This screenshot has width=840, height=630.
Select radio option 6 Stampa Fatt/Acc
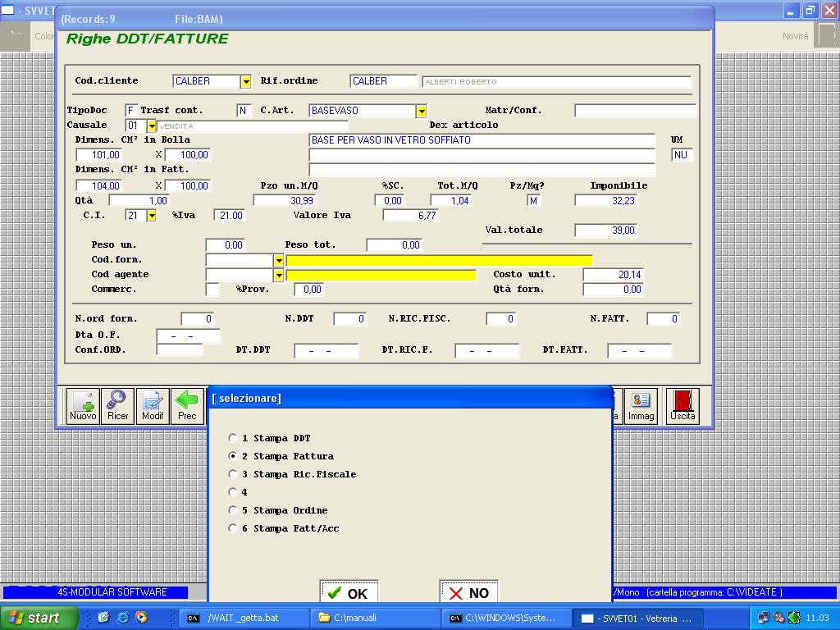click(x=232, y=528)
